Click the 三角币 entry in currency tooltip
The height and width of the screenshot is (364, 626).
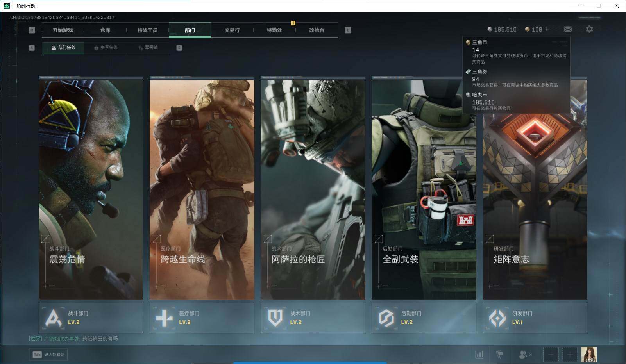coord(516,52)
